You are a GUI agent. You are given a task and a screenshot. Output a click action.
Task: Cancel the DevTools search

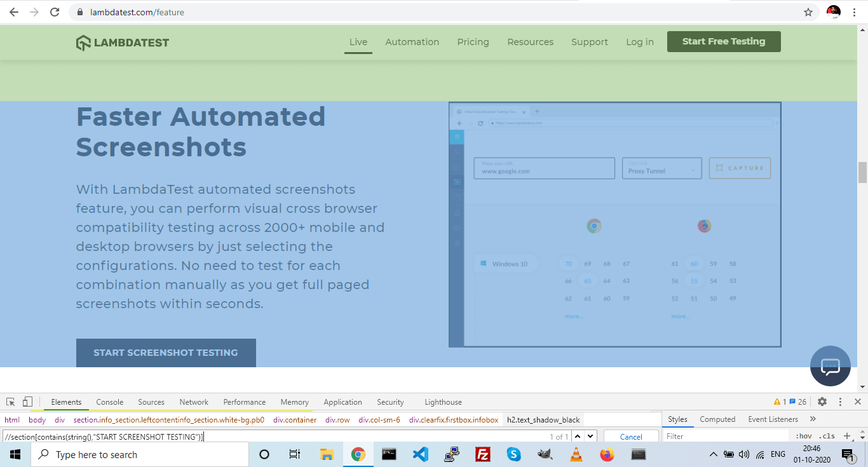pos(631,437)
